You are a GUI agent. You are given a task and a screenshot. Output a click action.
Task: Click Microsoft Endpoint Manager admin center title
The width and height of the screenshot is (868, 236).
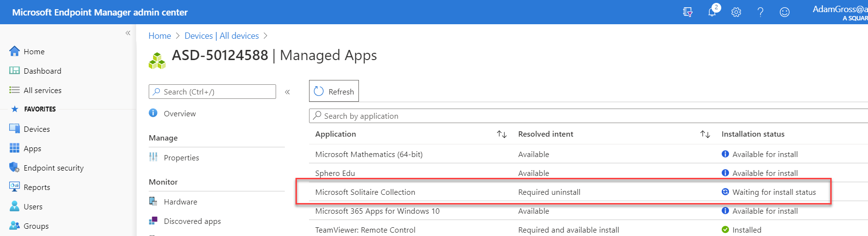[x=100, y=12]
